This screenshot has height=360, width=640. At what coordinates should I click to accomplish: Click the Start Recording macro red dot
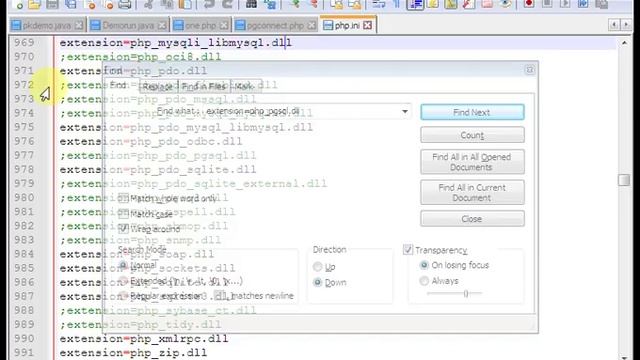coord(529,4)
